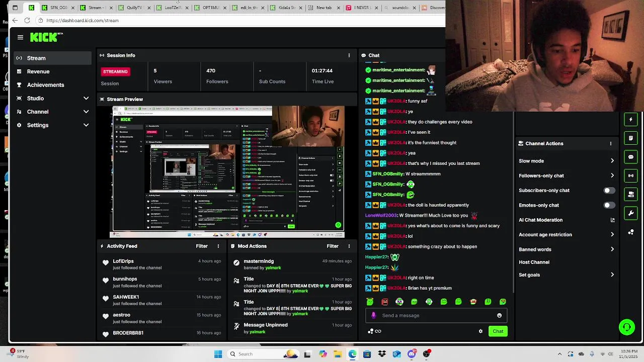Select Stream in the sidebar
Image resolution: width=644 pixels, height=362 pixels.
(52, 58)
